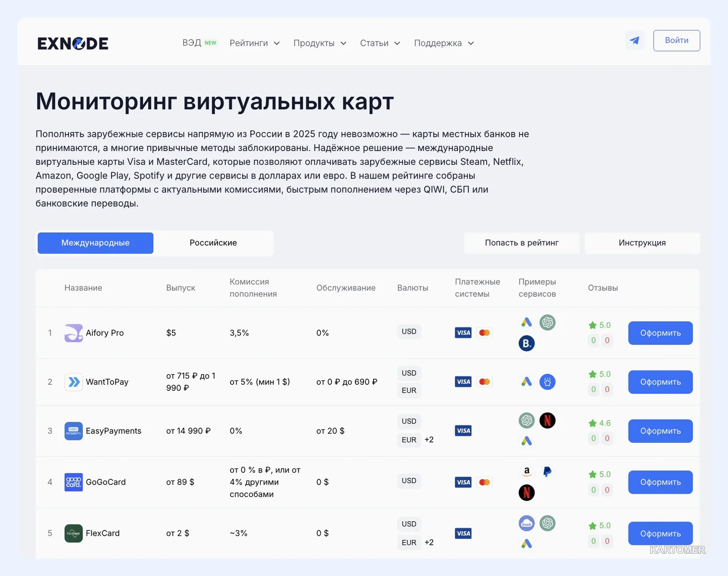Click the GoGoCard name text
728x576 pixels.
point(105,482)
